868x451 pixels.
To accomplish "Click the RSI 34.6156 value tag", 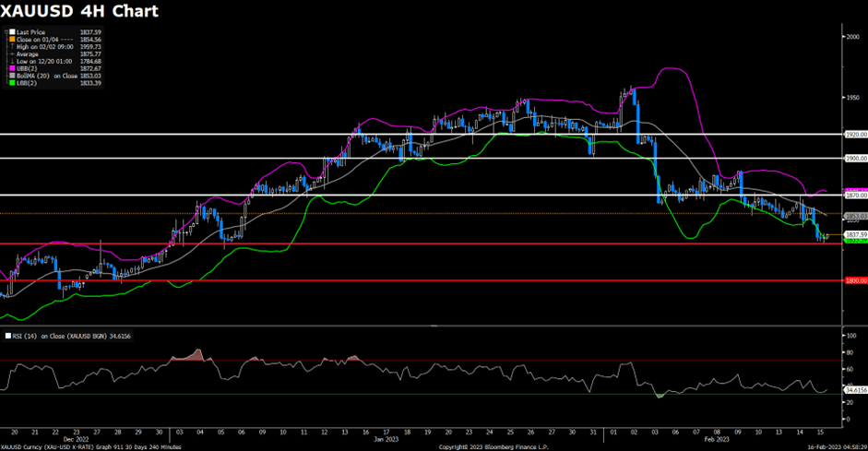I will point(855,390).
